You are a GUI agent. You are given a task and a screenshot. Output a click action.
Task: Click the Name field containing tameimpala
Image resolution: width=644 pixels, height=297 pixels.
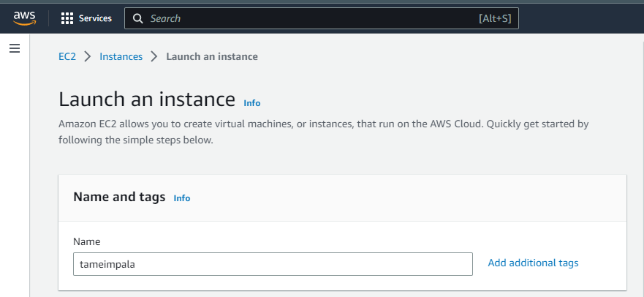[x=273, y=264]
